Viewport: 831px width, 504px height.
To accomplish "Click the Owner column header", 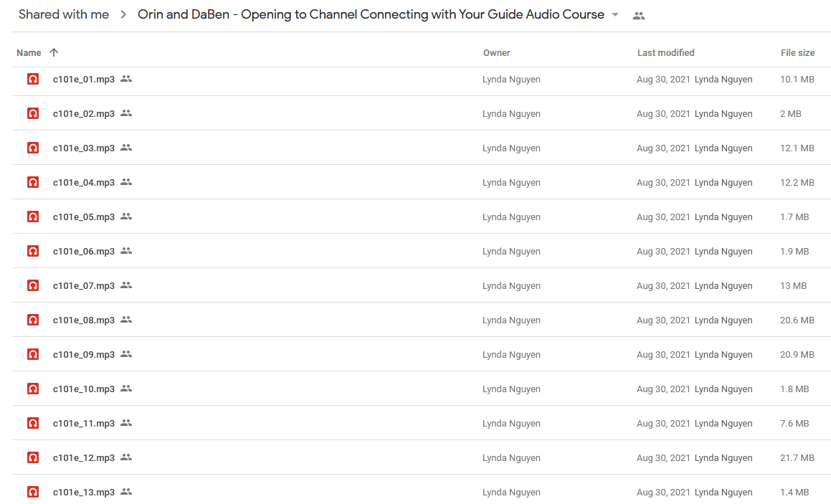I will tap(497, 53).
